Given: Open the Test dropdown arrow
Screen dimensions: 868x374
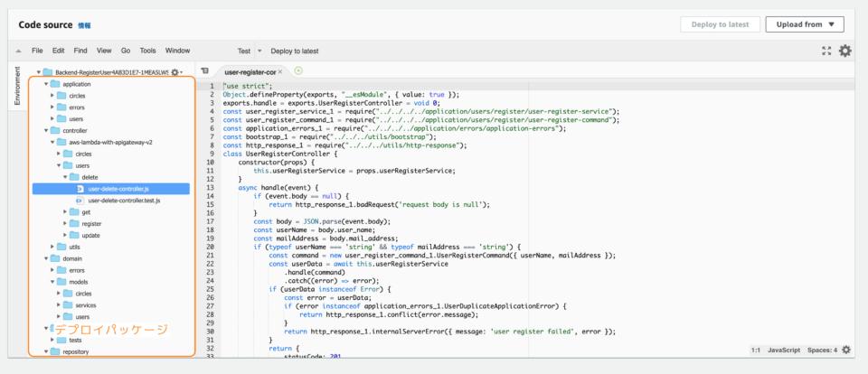Looking at the screenshot, I should coord(259,51).
